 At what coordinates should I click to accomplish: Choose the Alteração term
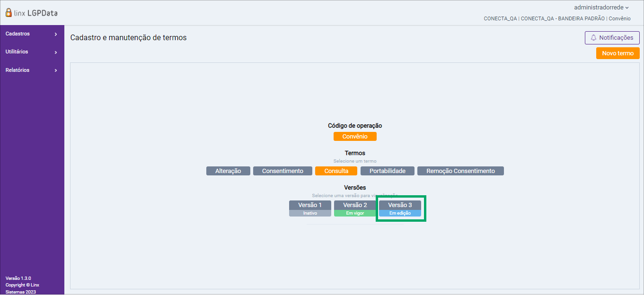pyautogui.click(x=228, y=171)
